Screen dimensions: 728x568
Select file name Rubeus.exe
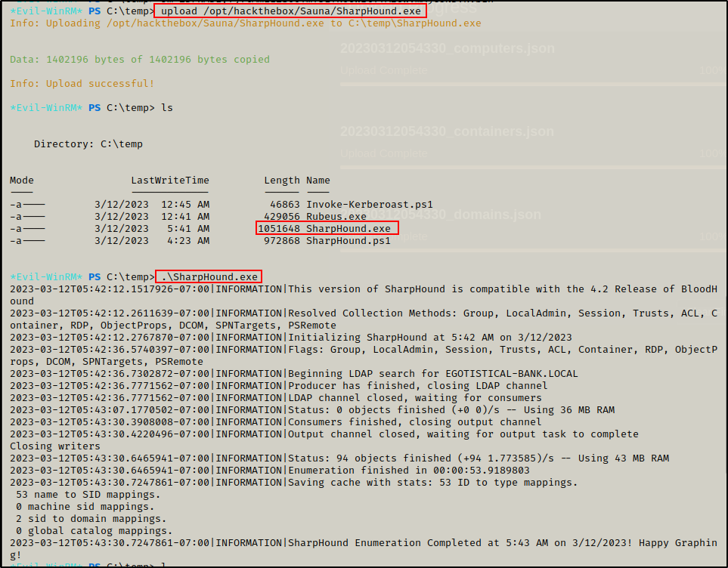point(336,216)
